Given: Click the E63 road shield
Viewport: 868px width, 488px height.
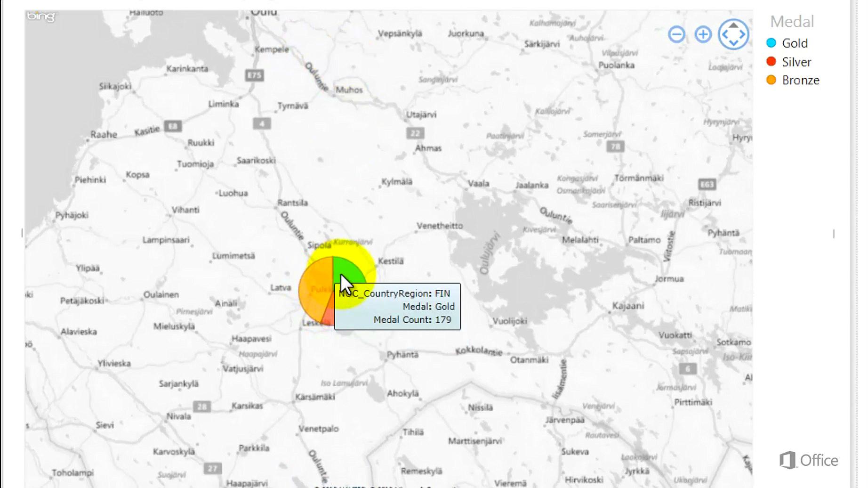Looking at the screenshot, I should pos(707,184).
